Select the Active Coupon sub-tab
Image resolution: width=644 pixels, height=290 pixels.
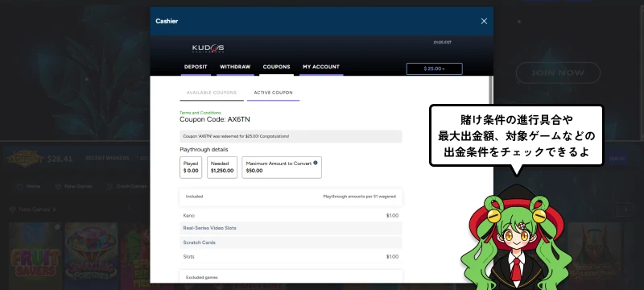273,93
